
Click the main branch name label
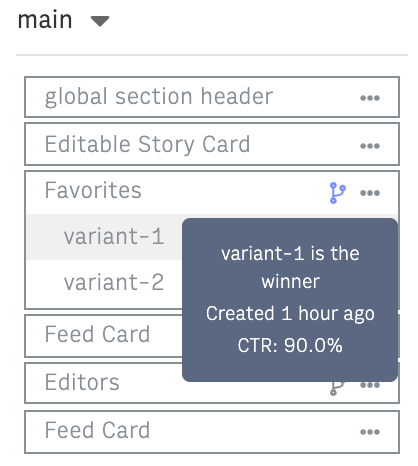click(45, 20)
